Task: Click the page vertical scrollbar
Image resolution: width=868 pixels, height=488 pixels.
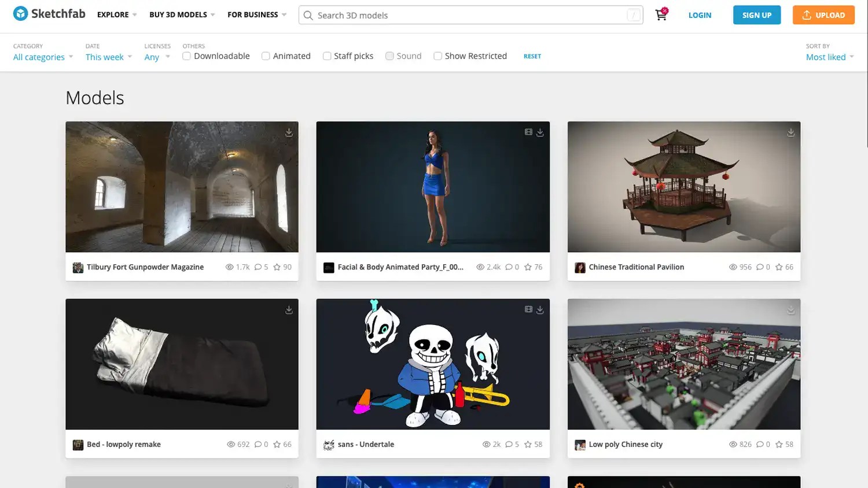Action: click(x=866, y=74)
